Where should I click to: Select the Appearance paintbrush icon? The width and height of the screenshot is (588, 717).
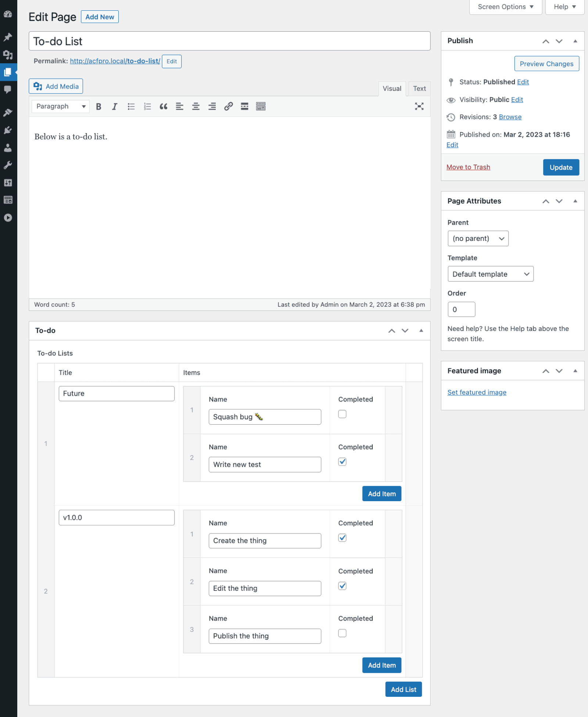[x=8, y=112]
